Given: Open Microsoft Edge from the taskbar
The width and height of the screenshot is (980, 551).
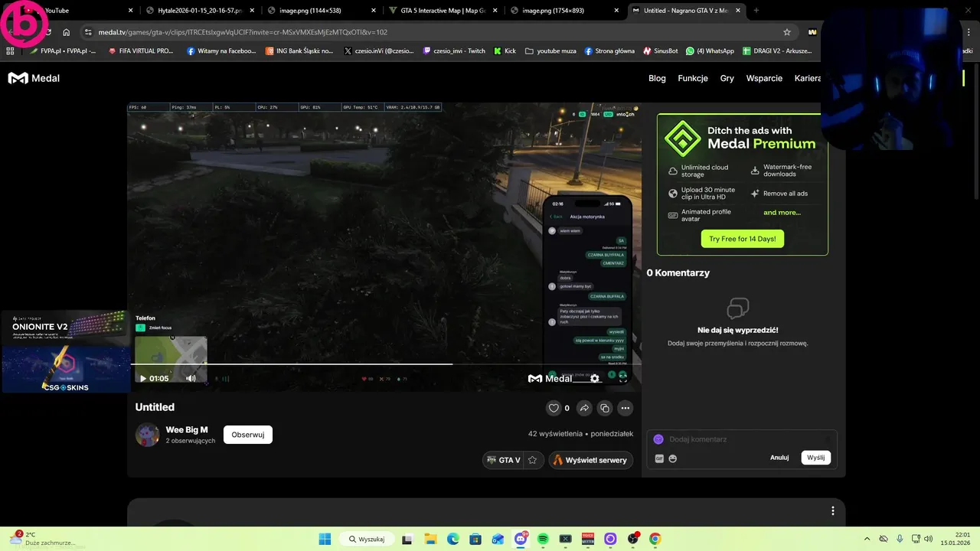Looking at the screenshot, I should click(452, 539).
